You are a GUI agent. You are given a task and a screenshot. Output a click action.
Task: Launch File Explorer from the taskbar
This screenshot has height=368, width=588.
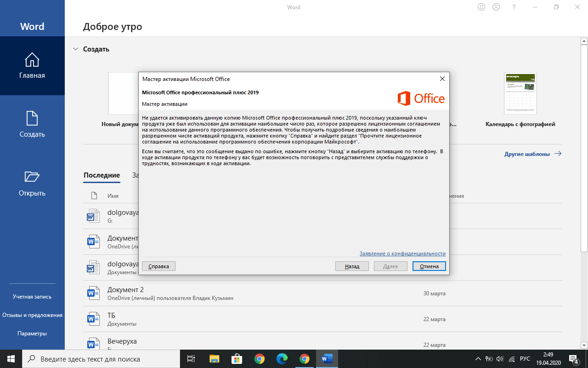pyautogui.click(x=214, y=359)
